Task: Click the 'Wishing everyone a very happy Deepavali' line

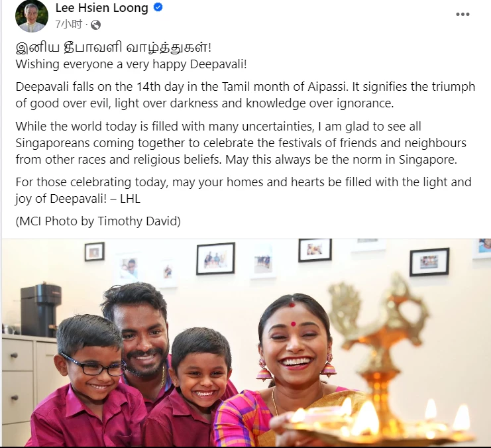Action: tap(131, 64)
